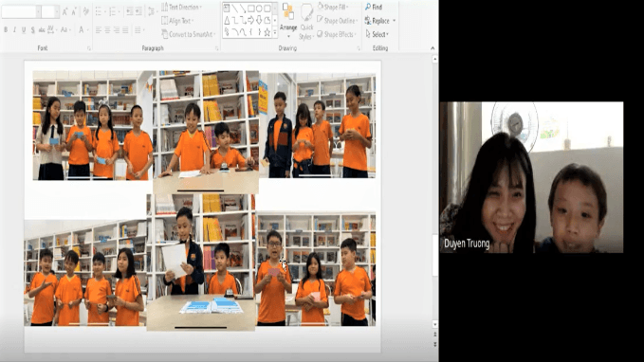Viewport: 644px width, 362px height.
Task: Justify text in Paragraph group
Action: pos(125,30)
